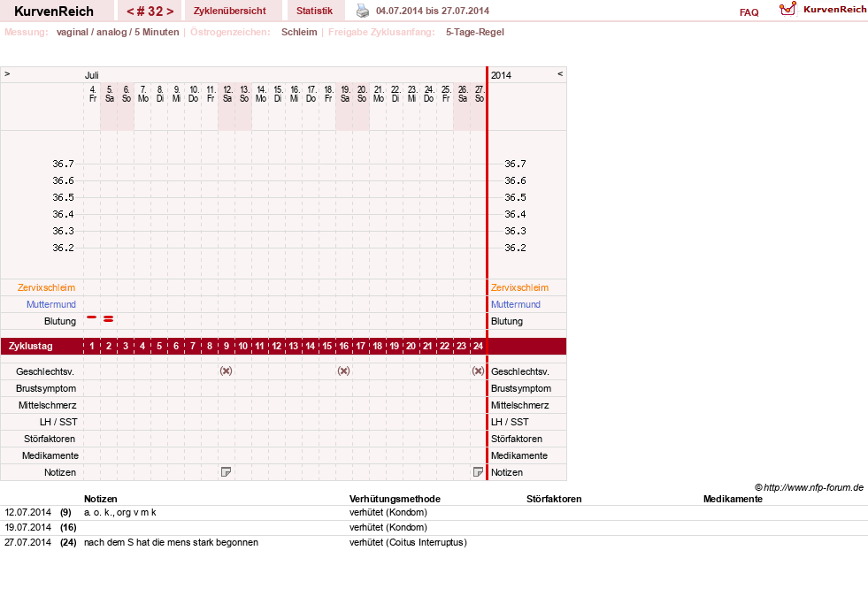Image resolution: width=868 pixels, height=604 pixels.
Task: Click the date range '04.07.2014 bis 27.07.2014'
Action: click(x=433, y=11)
